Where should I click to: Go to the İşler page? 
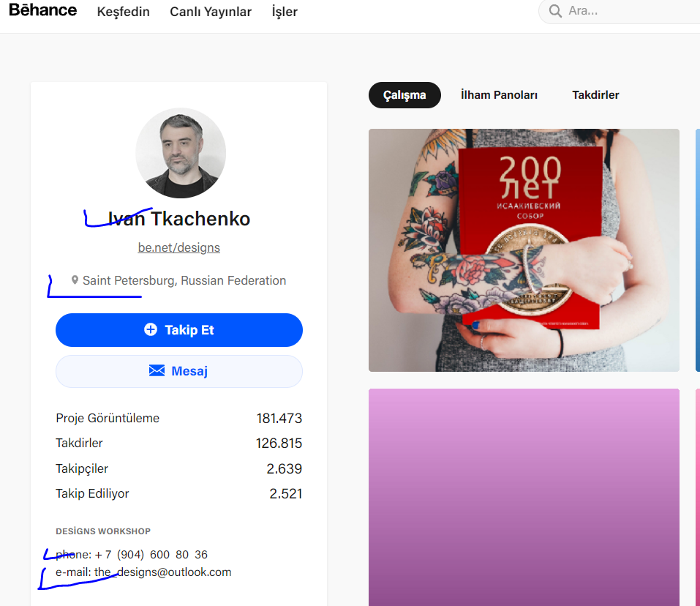click(285, 12)
